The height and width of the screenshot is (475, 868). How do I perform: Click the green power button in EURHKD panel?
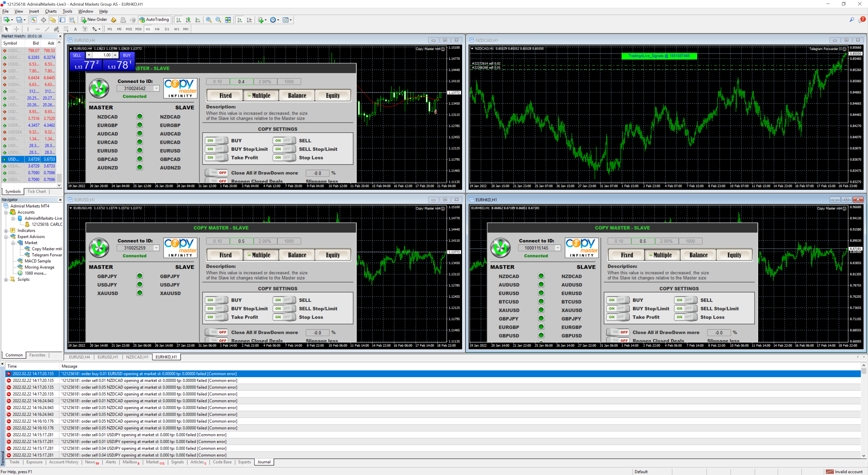[x=500, y=248]
